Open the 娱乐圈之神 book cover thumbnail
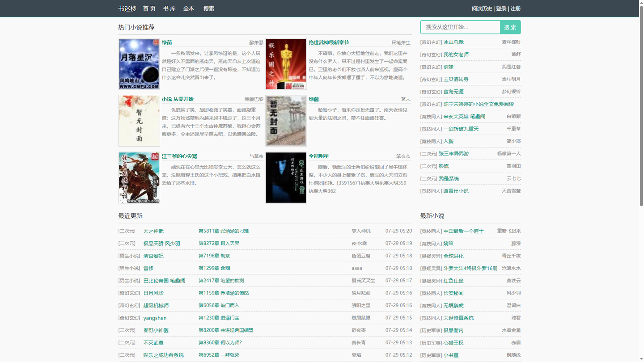 coord(286,64)
